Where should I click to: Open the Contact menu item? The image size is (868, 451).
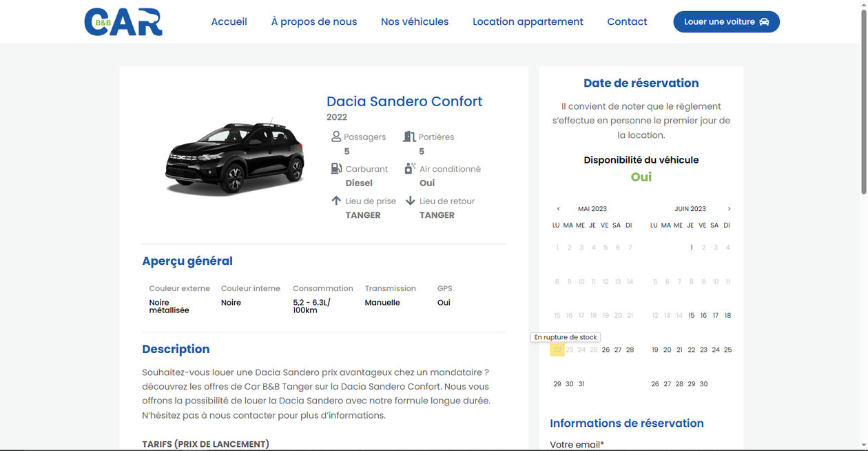point(627,22)
